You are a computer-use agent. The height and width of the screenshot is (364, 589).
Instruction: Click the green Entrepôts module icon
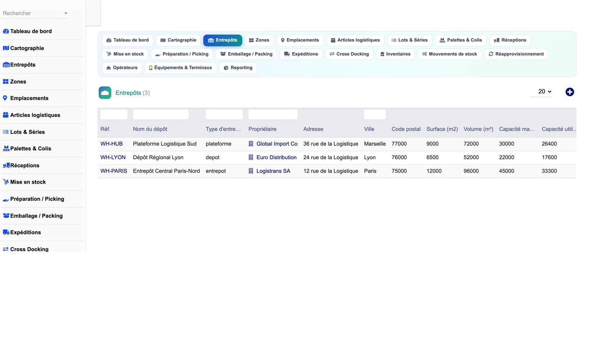tap(105, 93)
